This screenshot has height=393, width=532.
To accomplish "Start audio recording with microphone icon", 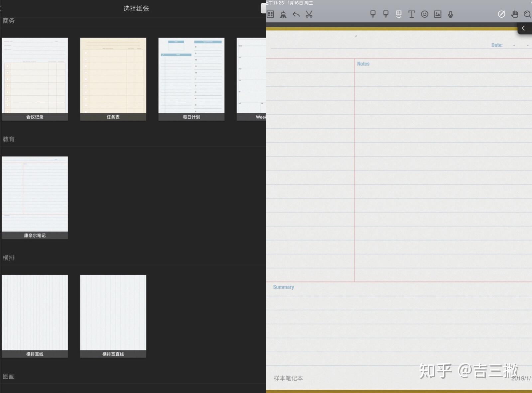I will pos(451,14).
